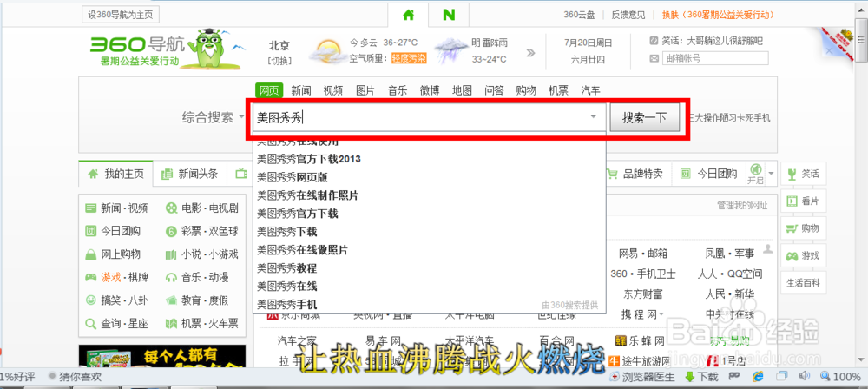Image resolution: width=868 pixels, height=389 pixels.
Task: Click the 乐蜂网 site icon
Action: [621, 340]
